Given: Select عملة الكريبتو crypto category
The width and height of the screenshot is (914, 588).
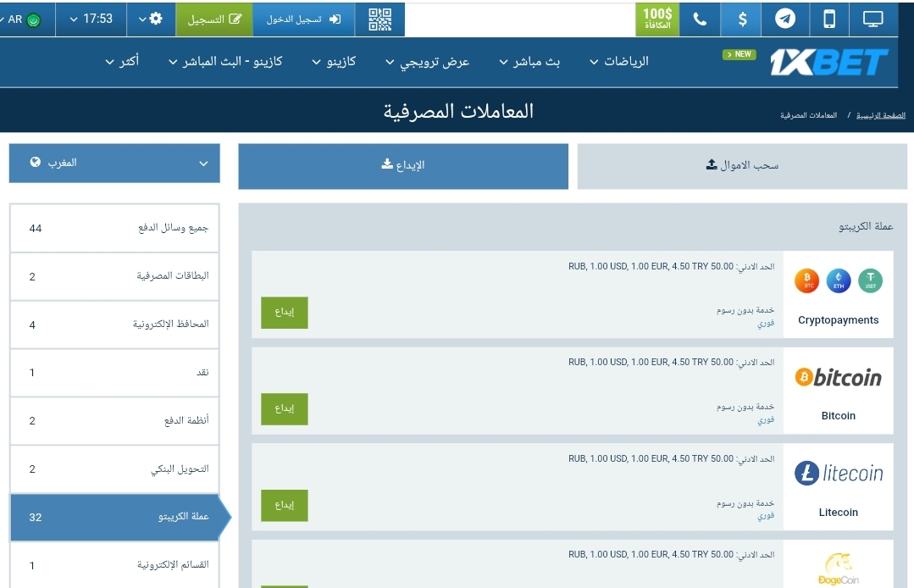Looking at the screenshot, I should click(x=115, y=518).
